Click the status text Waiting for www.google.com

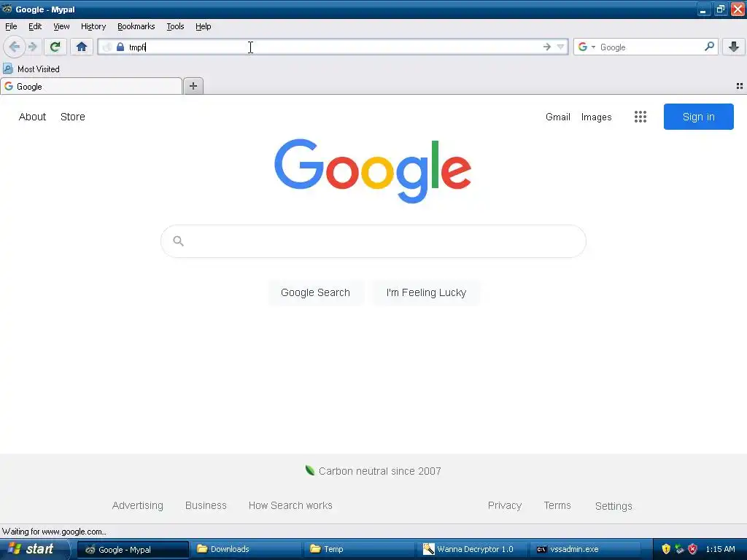click(x=54, y=532)
